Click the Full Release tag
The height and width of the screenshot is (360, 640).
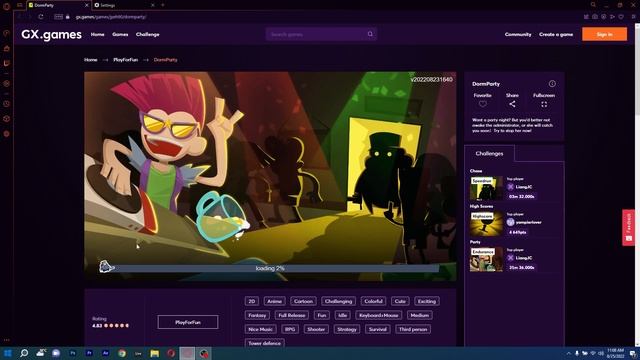point(291,315)
